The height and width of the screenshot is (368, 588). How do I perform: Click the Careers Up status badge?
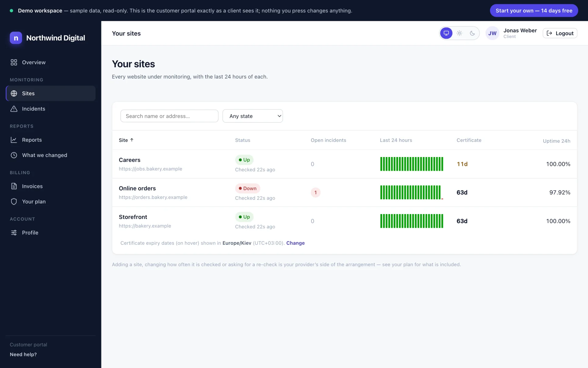pyautogui.click(x=244, y=160)
